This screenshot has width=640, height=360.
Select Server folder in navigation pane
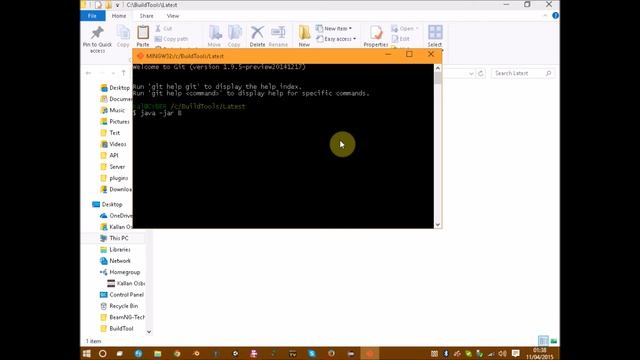coord(113,167)
